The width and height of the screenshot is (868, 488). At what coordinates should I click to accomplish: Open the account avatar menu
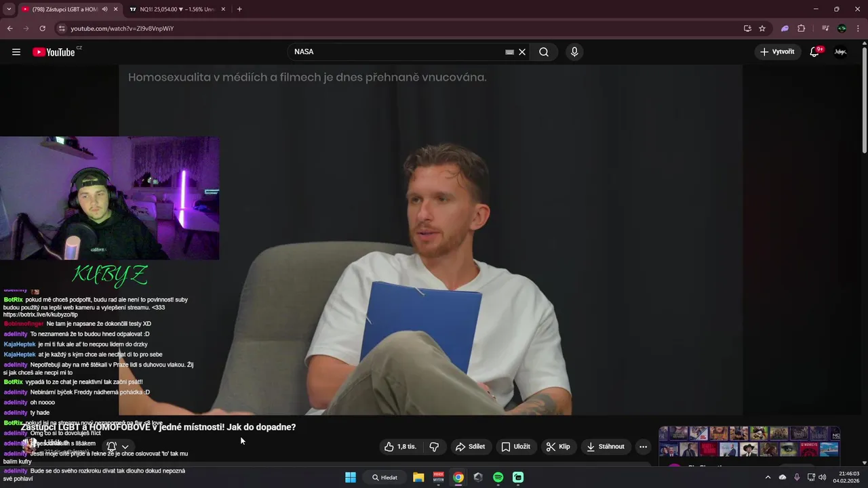[840, 52]
